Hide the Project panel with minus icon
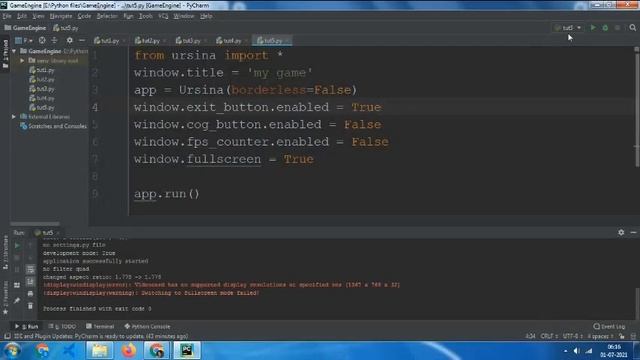 [82, 40]
